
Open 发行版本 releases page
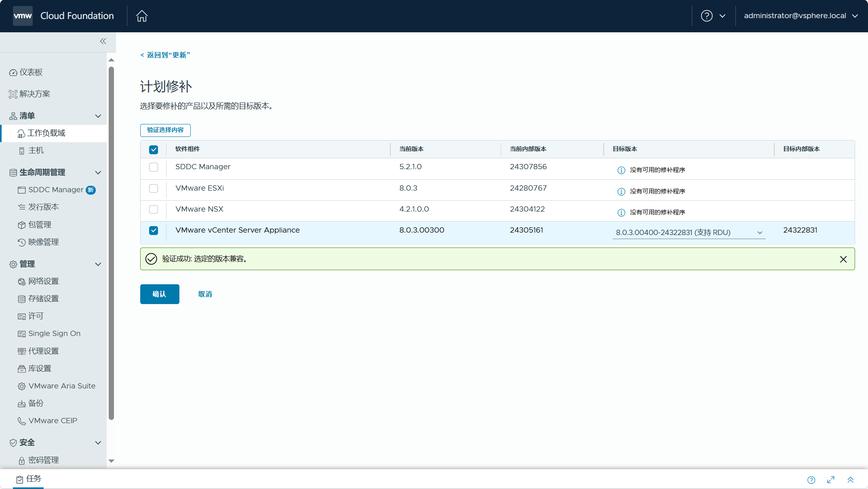(x=38, y=207)
